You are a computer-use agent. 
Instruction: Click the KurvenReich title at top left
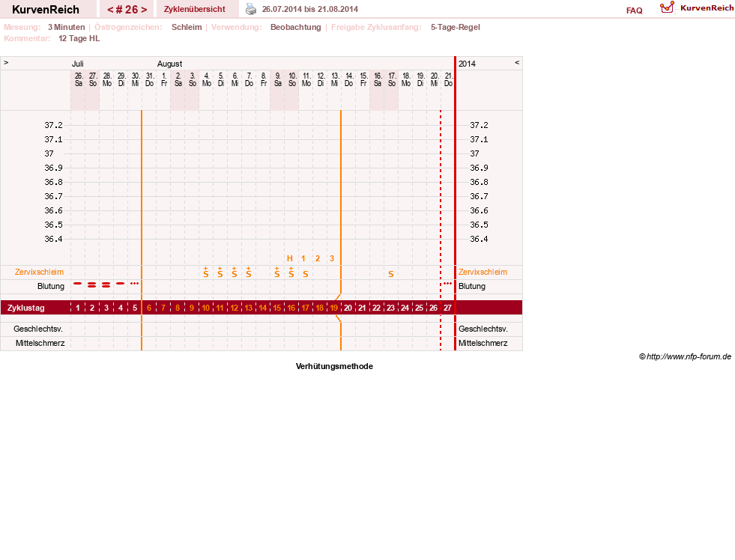coord(46,10)
